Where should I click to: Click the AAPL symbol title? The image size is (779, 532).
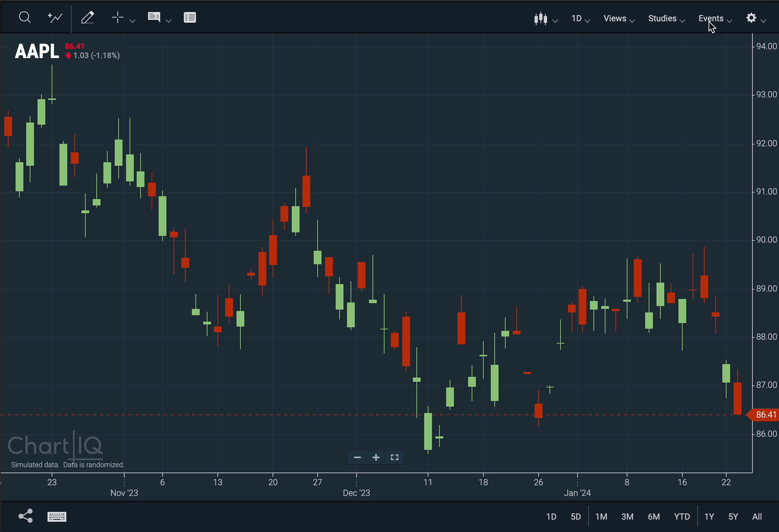coord(37,51)
